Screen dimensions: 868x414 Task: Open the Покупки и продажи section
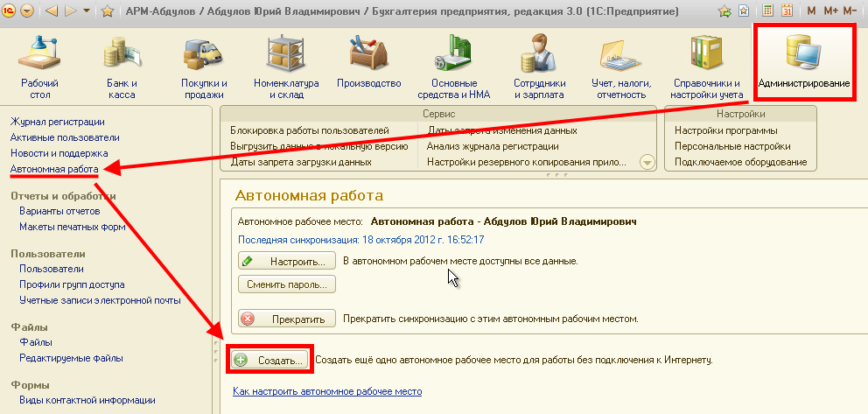point(204,67)
